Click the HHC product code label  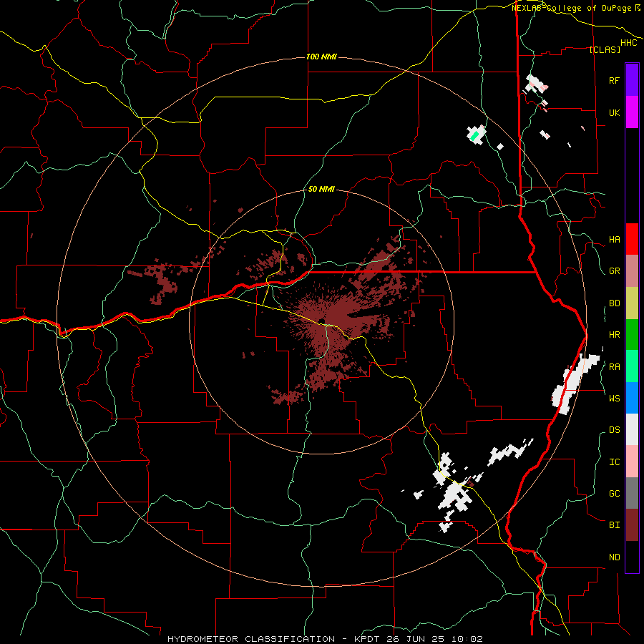point(629,43)
